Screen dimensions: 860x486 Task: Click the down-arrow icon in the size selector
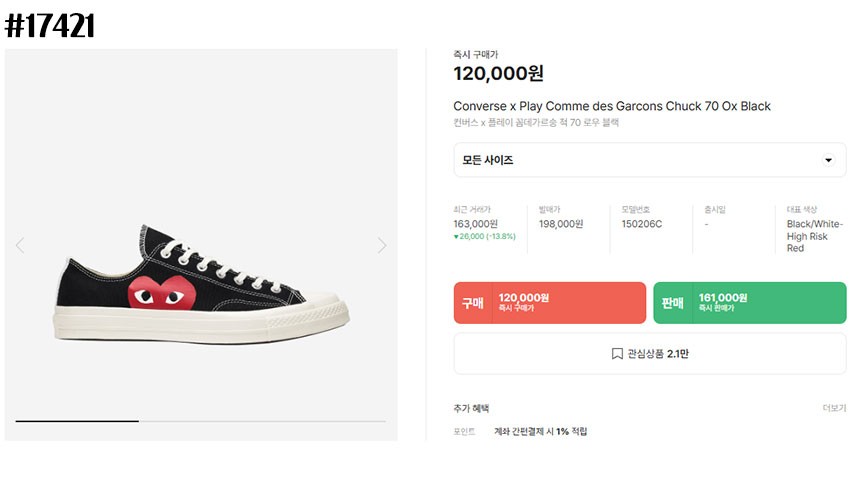(x=828, y=160)
